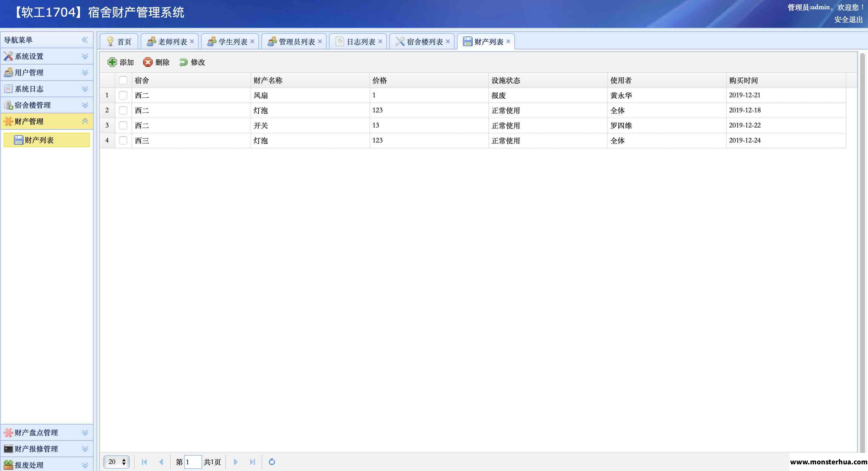Click the 开关 property name cell
Viewport: 868px width, 471px height.
pyautogui.click(x=310, y=125)
